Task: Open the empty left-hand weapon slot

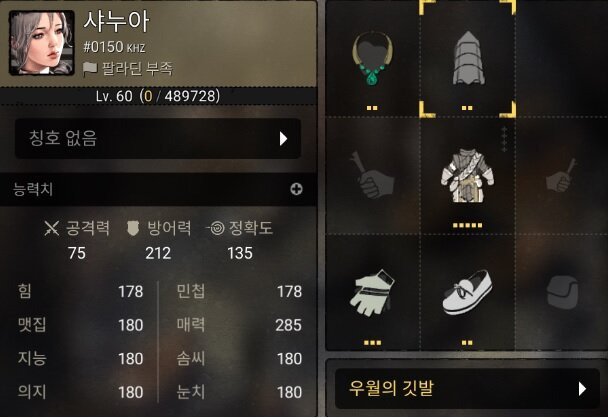Action: pos(372,175)
